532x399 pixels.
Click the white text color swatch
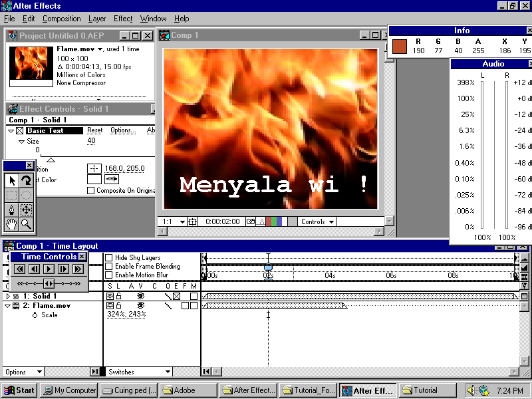(94, 179)
